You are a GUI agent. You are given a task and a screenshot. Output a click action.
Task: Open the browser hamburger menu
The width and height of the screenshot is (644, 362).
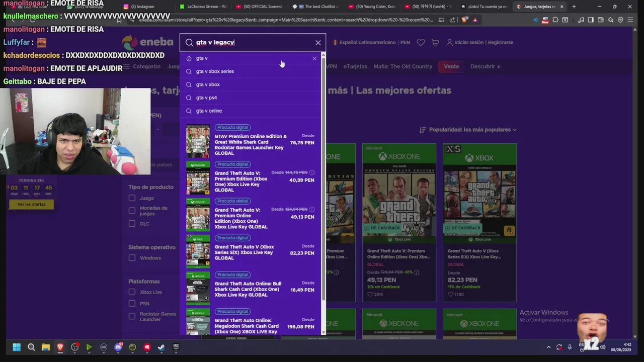tap(630, 20)
